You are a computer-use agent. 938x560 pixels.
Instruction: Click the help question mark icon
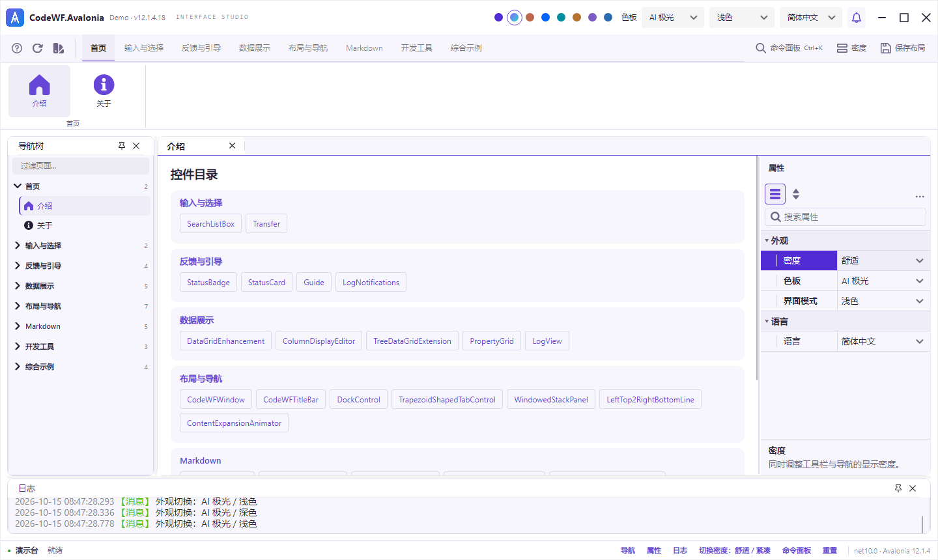coord(18,48)
